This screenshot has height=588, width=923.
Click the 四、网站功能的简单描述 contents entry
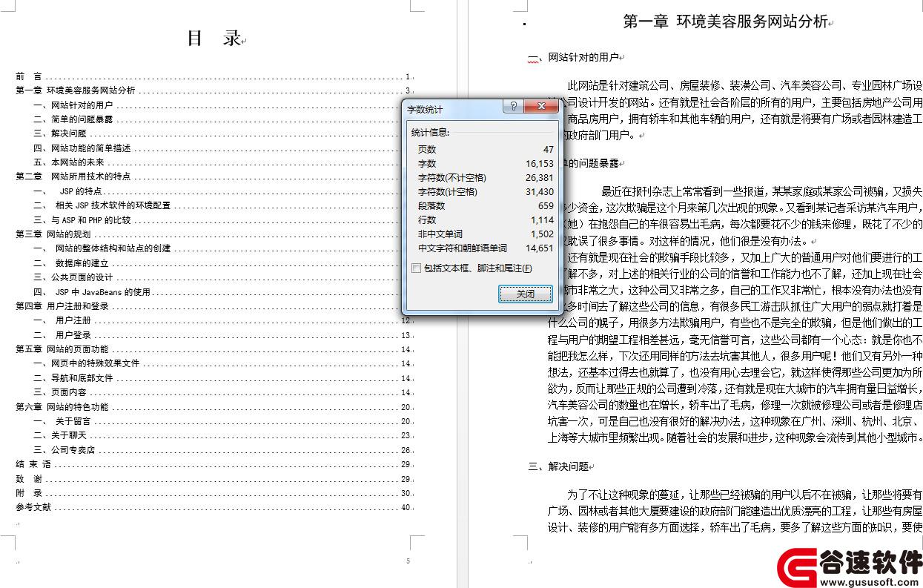click(x=222, y=148)
